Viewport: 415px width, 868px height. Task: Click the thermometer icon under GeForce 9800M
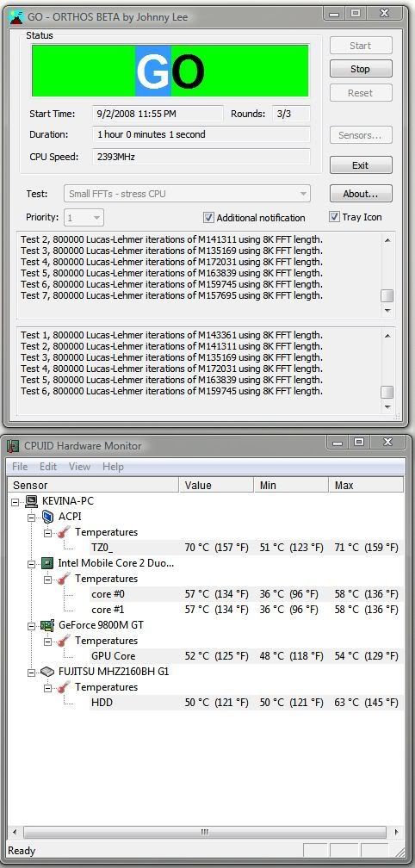pos(65,641)
